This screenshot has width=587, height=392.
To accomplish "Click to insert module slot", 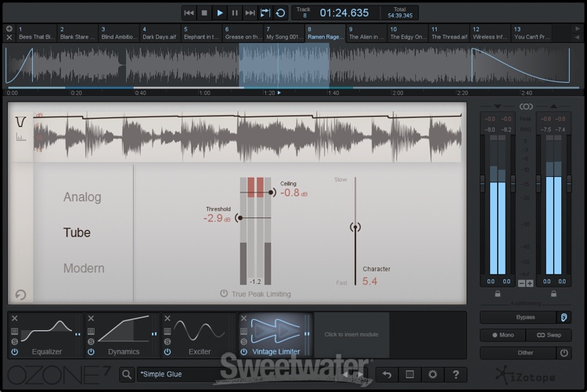I will point(351,334).
